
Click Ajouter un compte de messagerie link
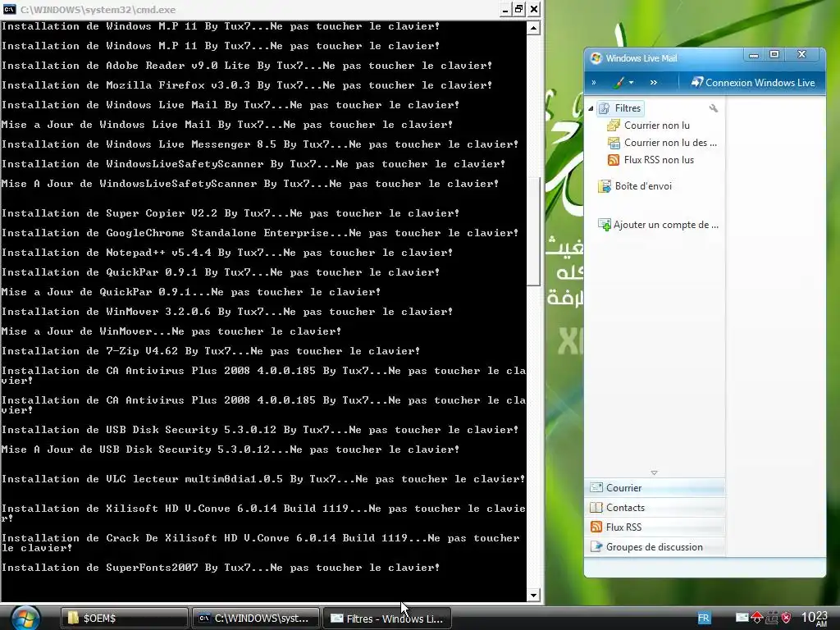659,225
